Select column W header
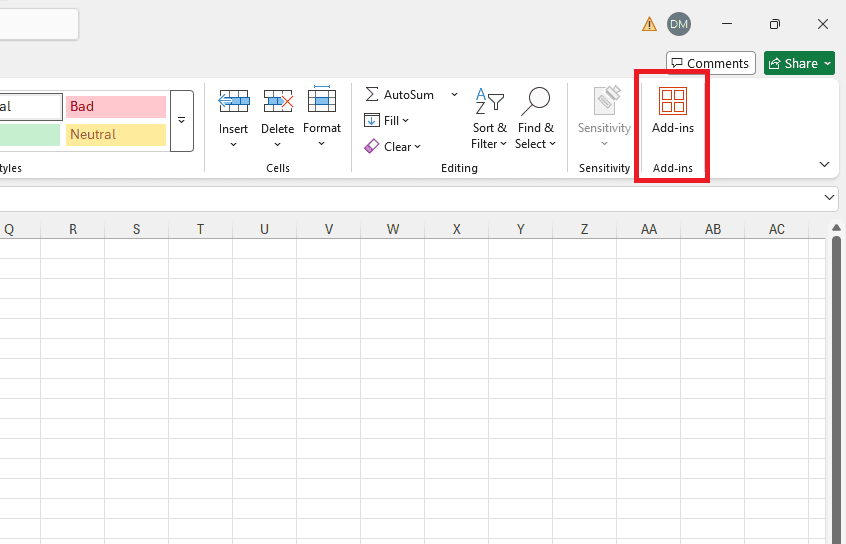 click(393, 229)
